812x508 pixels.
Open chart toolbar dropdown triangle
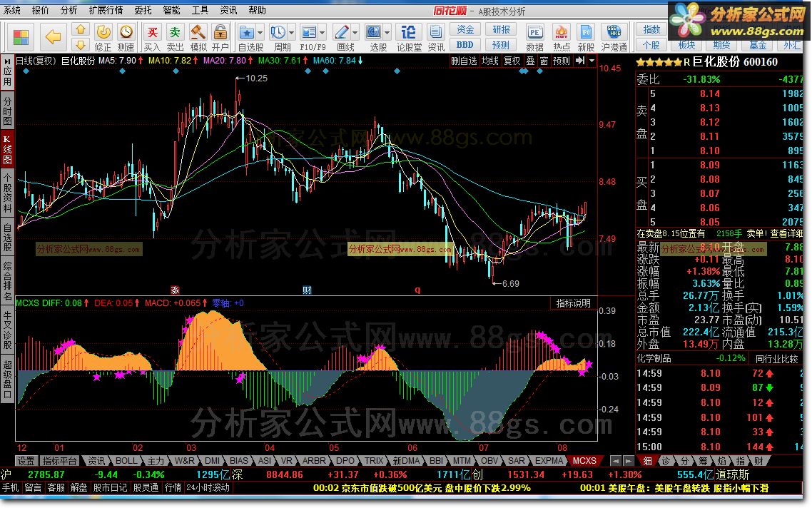[592, 61]
